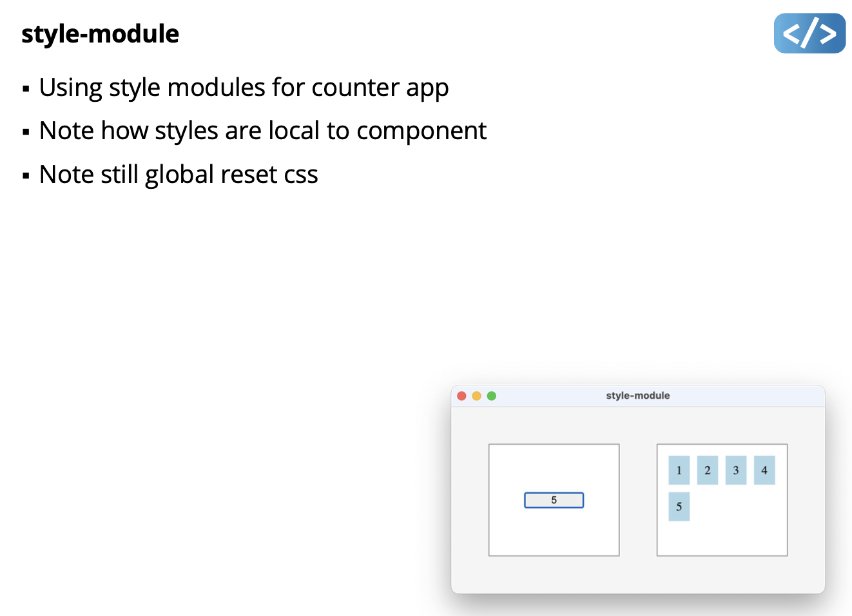This screenshot has height=616, width=852.
Task: Click the bullet text about local styles
Action: click(262, 131)
